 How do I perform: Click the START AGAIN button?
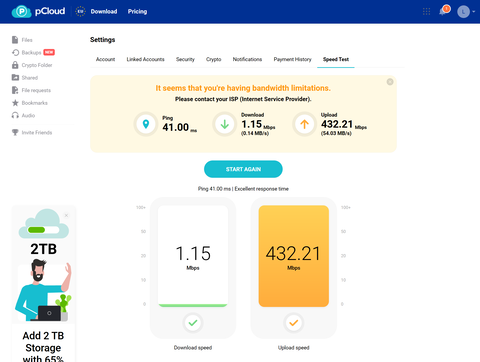243,169
